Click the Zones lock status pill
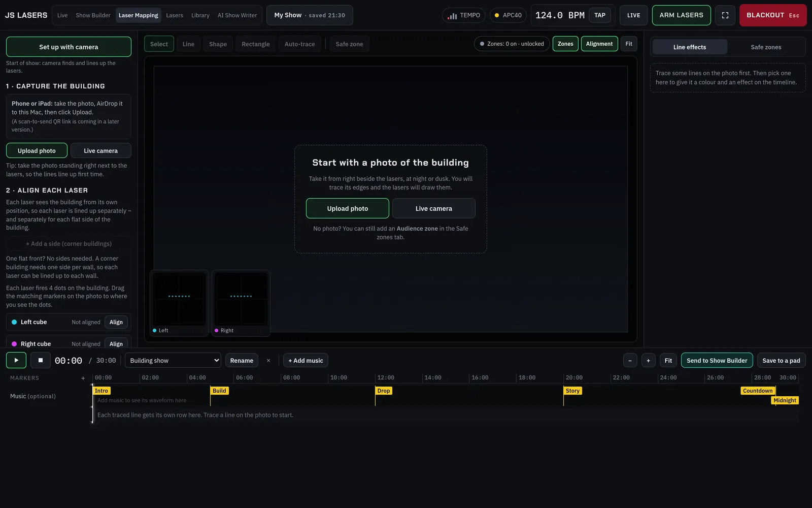 pos(512,44)
